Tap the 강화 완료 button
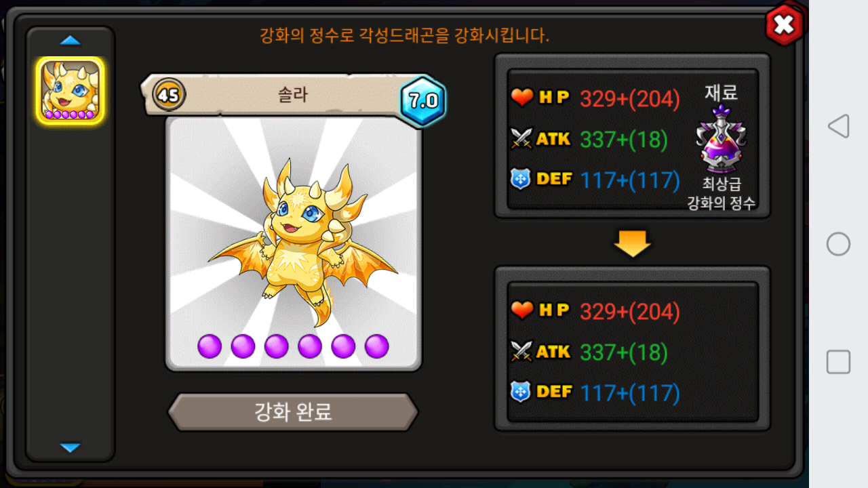The height and width of the screenshot is (488, 868). (x=293, y=411)
